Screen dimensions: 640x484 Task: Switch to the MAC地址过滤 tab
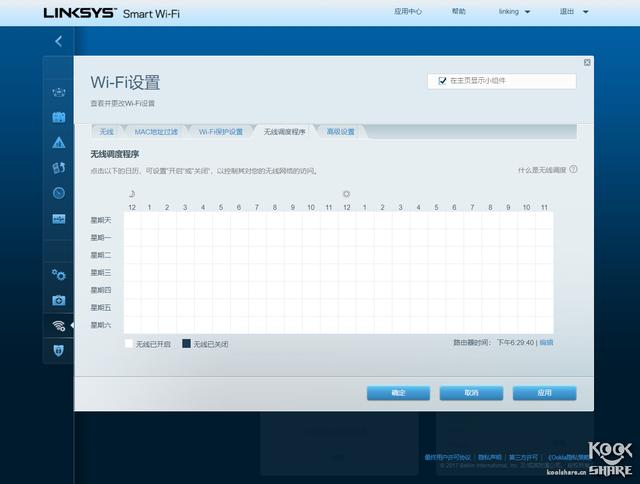point(156,131)
